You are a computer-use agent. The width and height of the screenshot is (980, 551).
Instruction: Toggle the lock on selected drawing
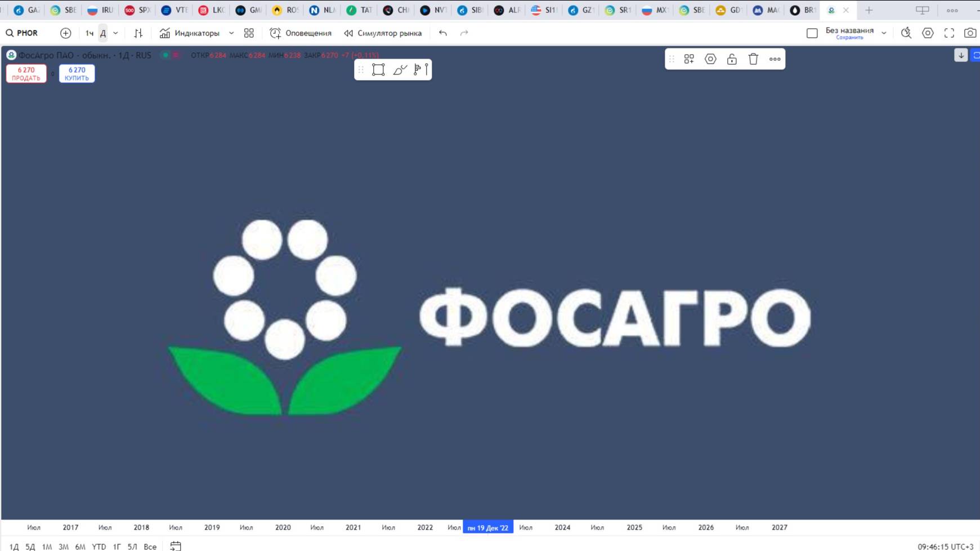pos(732,59)
